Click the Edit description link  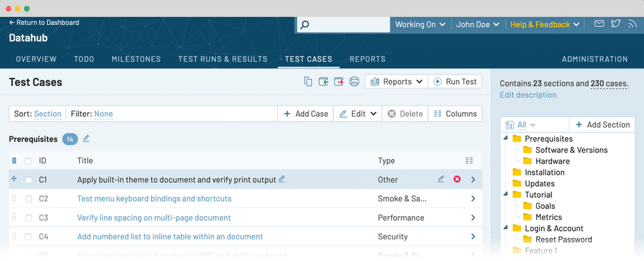coord(528,95)
